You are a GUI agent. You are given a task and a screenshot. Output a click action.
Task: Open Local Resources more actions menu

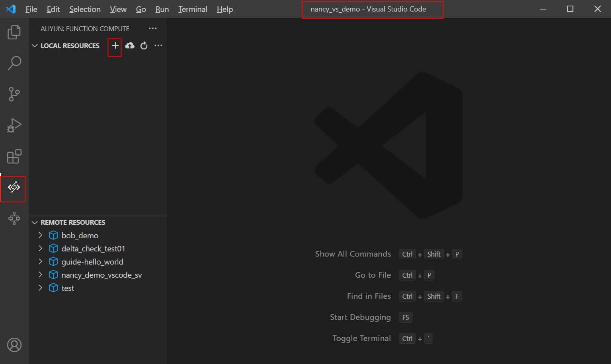pos(158,45)
